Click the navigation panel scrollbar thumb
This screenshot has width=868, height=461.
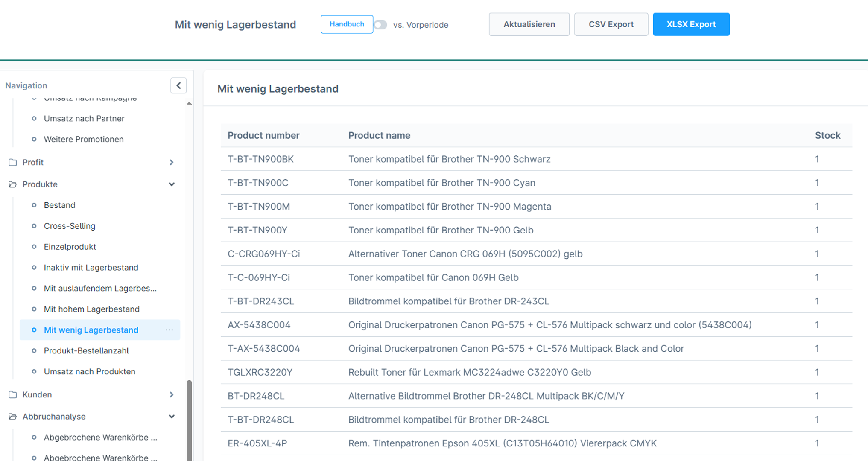pyautogui.click(x=189, y=420)
